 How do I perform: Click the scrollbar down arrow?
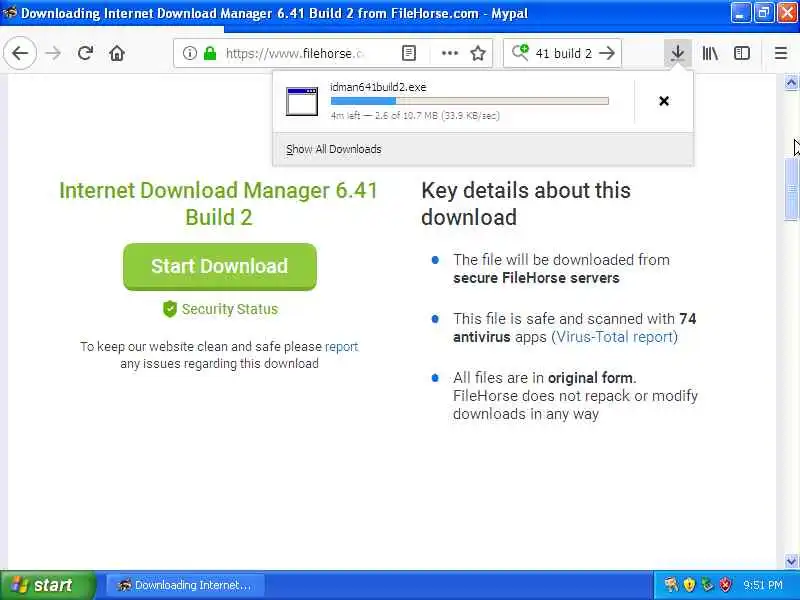coord(791,561)
